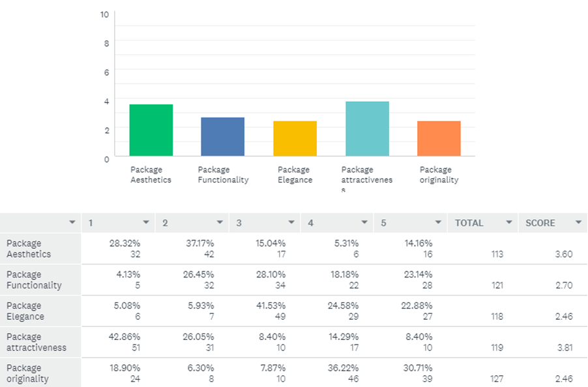Expand the column 2 header dropdown arrow
588x387 pixels.
[220, 223]
